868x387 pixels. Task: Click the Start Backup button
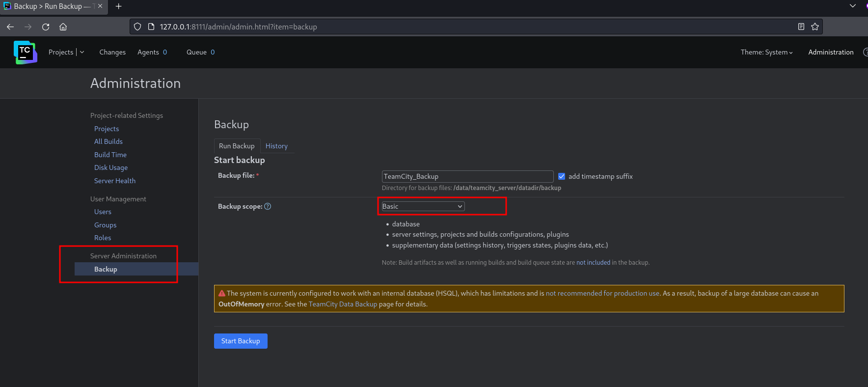pyautogui.click(x=241, y=341)
